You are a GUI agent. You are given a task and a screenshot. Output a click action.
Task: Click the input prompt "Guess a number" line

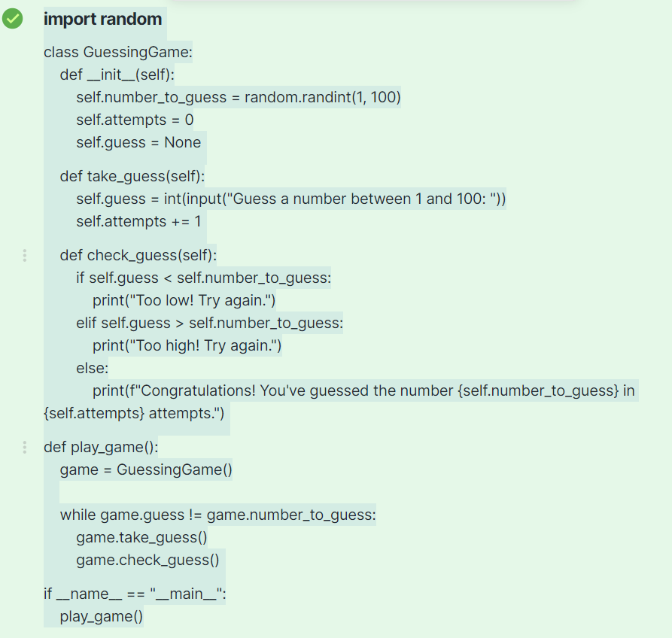pos(290,199)
